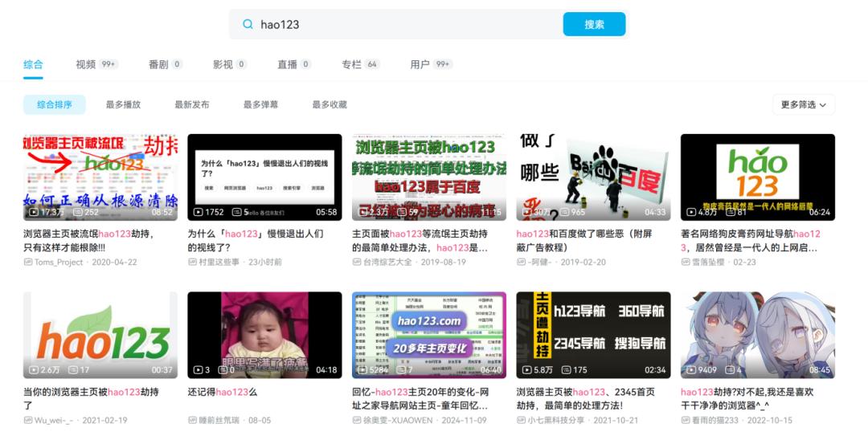Click the magnifier icon in the search box
This screenshot has height=440, width=868.
point(248,24)
